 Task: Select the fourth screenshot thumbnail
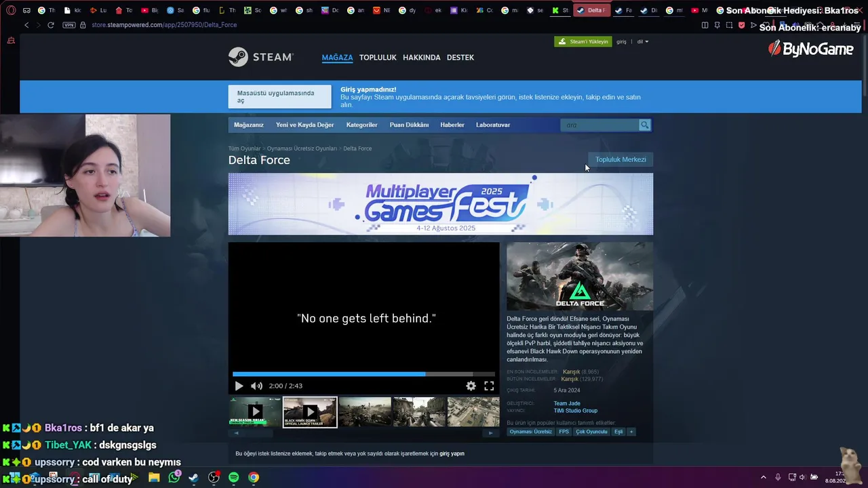420,411
